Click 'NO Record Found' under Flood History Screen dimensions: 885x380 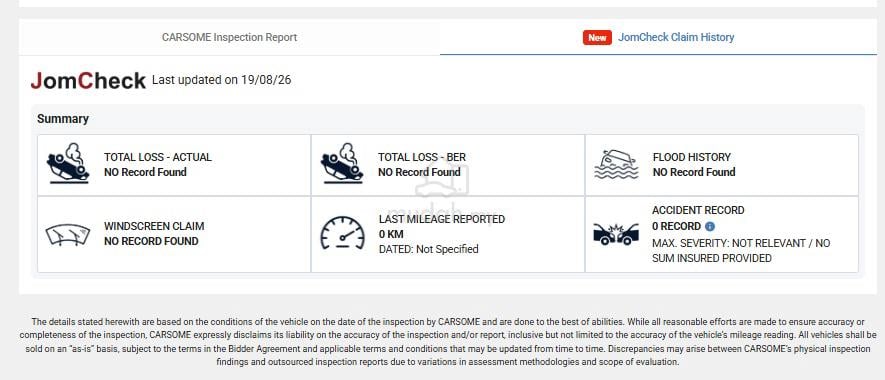694,172
